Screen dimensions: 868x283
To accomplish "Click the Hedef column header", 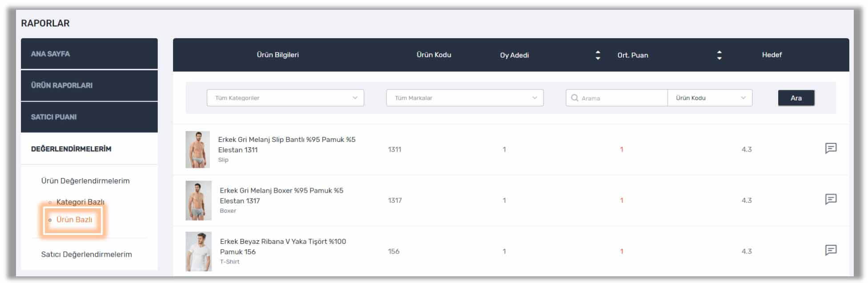I will pyautogui.click(x=772, y=55).
